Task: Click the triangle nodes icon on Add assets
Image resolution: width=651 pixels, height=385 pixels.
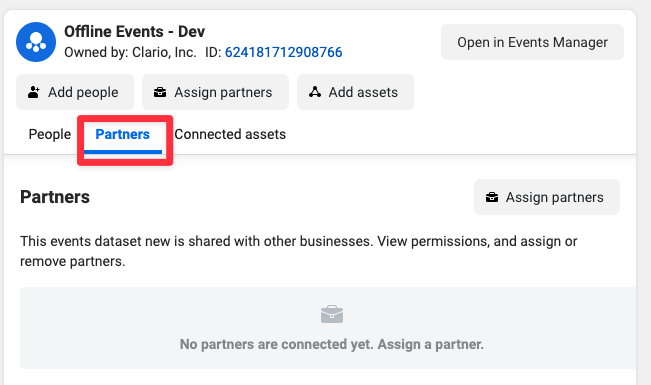Action: click(x=315, y=92)
